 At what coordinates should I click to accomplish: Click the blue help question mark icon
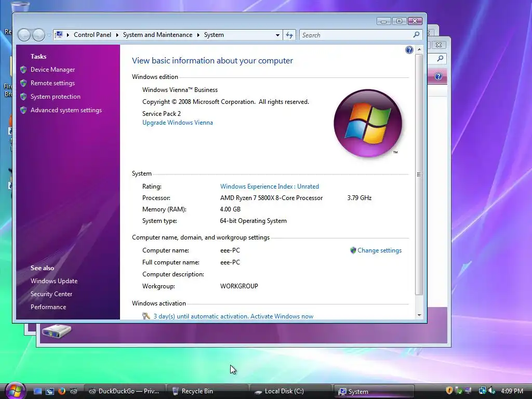[409, 50]
